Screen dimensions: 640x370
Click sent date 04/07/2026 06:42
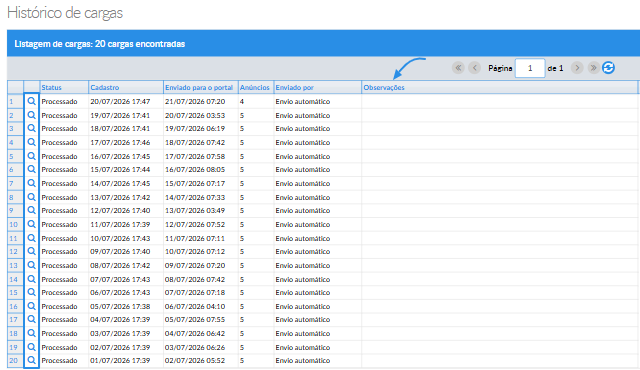pos(195,333)
